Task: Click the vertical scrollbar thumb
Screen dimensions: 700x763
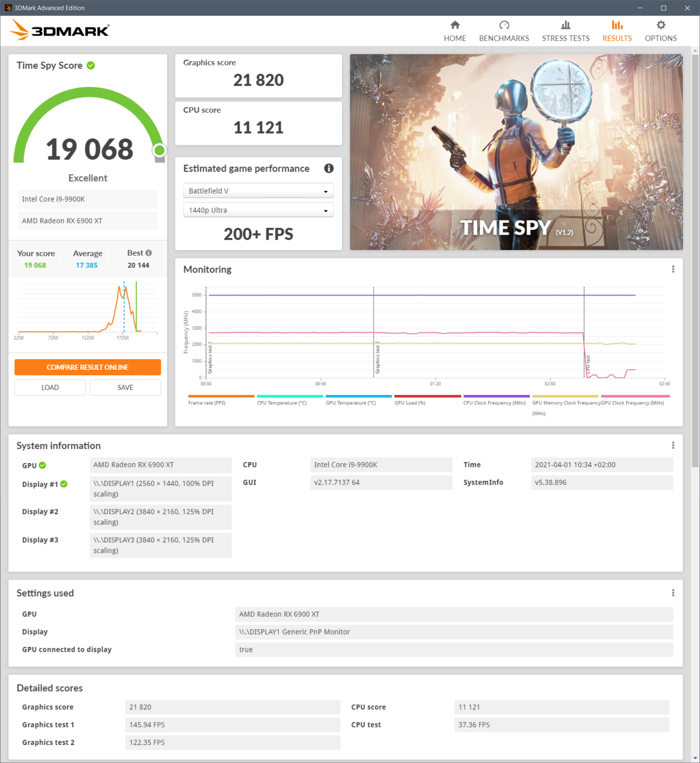Action: coord(695,261)
